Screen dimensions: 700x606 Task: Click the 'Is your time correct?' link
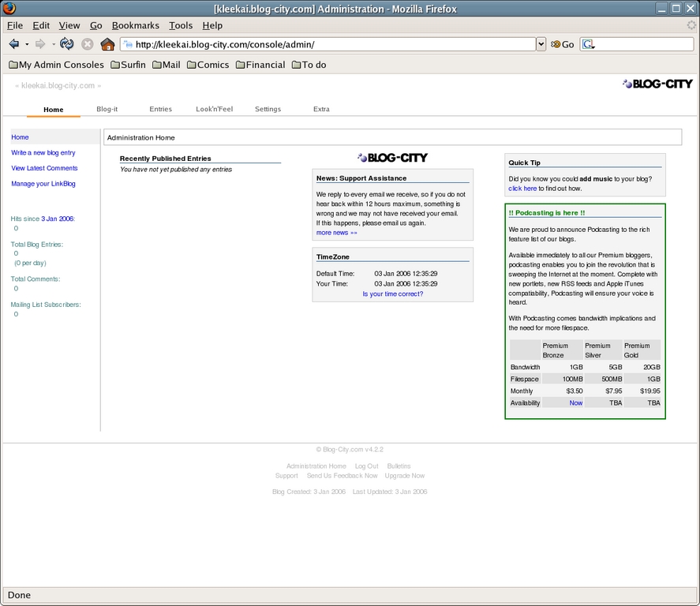pos(392,294)
